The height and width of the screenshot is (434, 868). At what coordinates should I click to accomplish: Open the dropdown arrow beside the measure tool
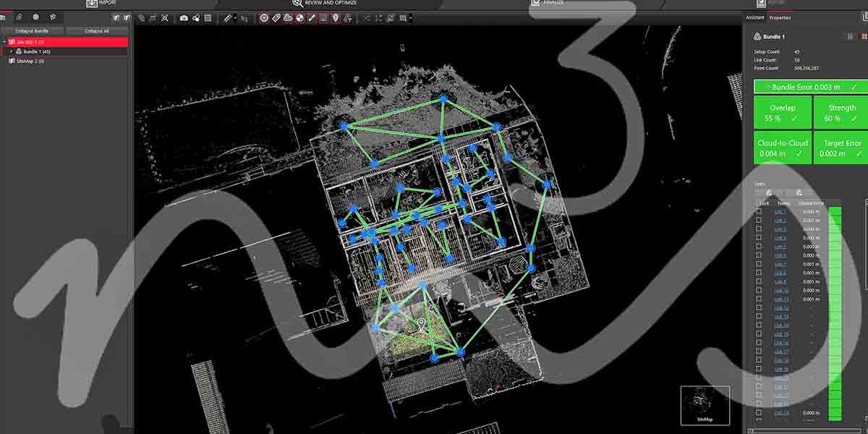235,19
